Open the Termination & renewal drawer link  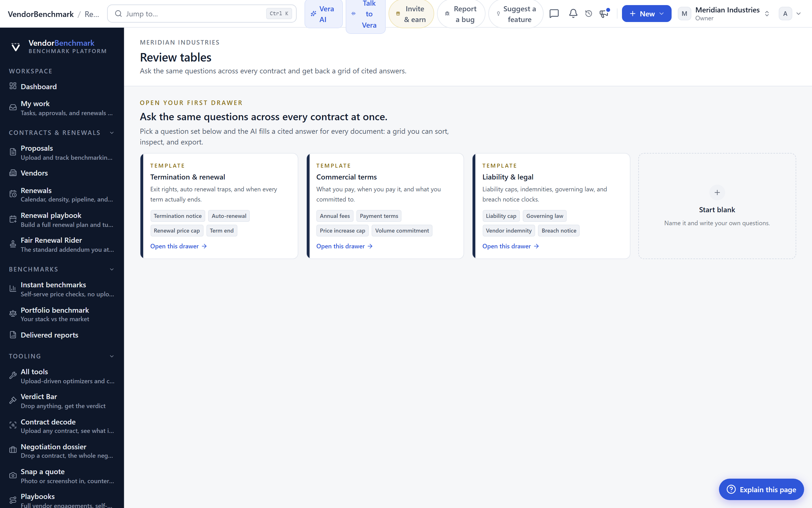coord(178,246)
